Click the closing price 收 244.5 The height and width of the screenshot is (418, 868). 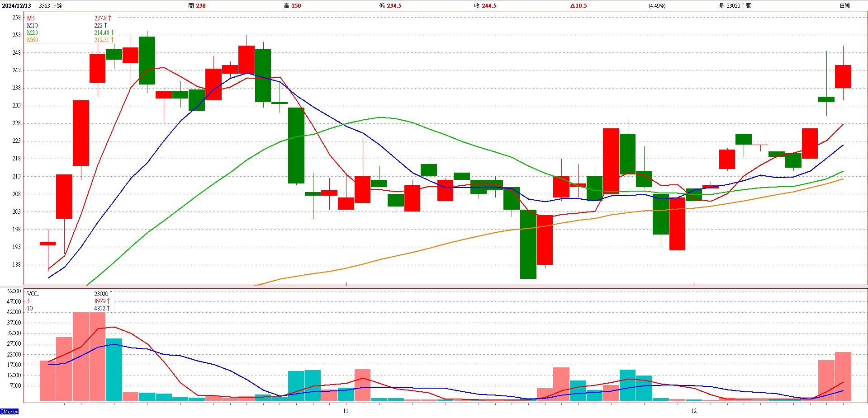click(x=485, y=6)
